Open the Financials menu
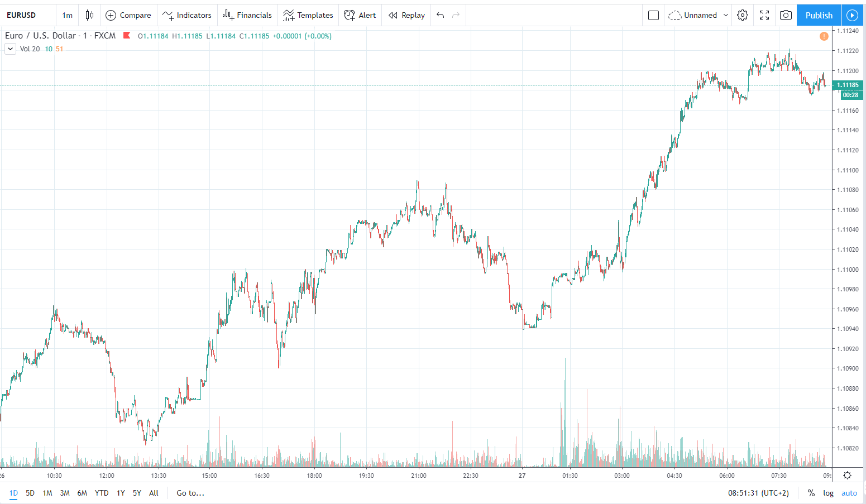 point(247,15)
